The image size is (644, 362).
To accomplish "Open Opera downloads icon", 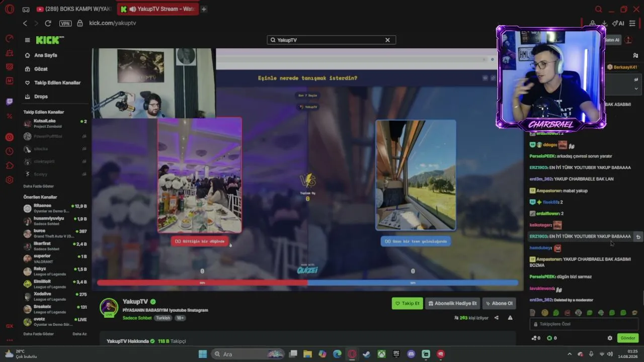I will pyautogui.click(x=604, y=23).
